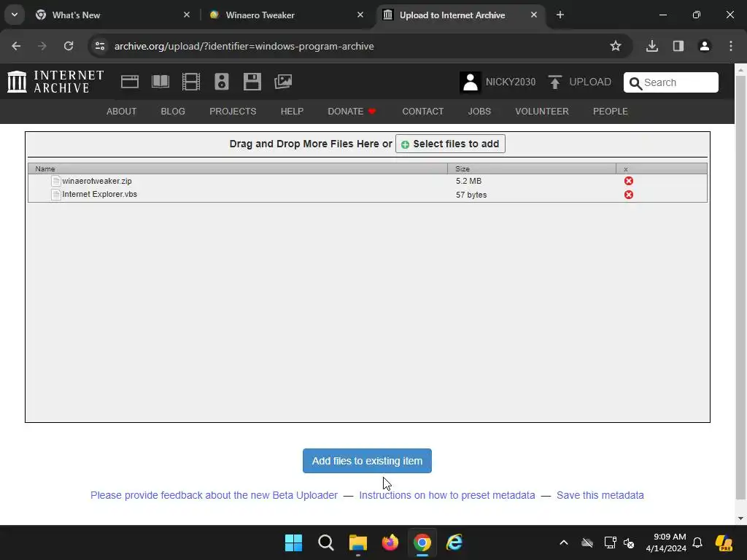
Task: Click the Select files to add button
Action: click(x=450, y=144)
